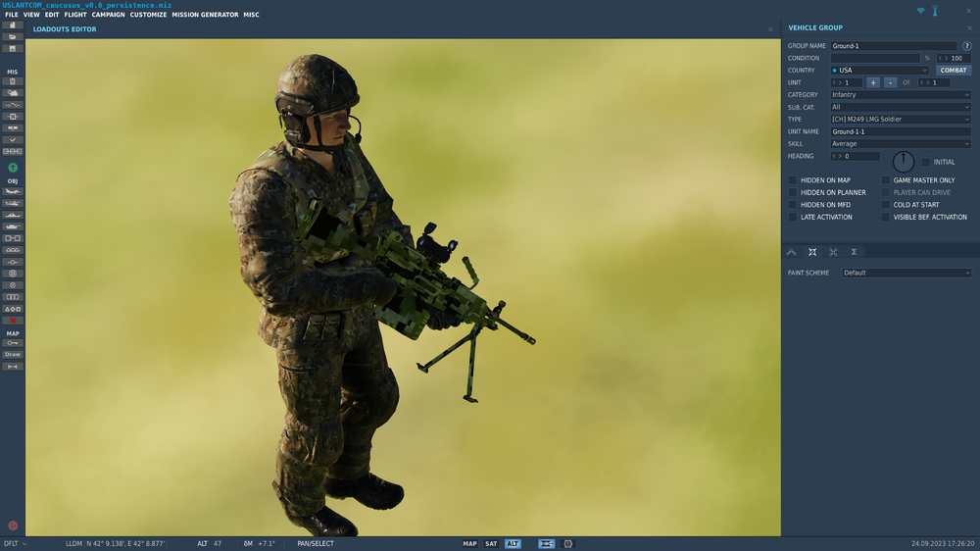Open the payload tab icon with crossed box
This screenshot has width=980, height=551.
(812, 252)
